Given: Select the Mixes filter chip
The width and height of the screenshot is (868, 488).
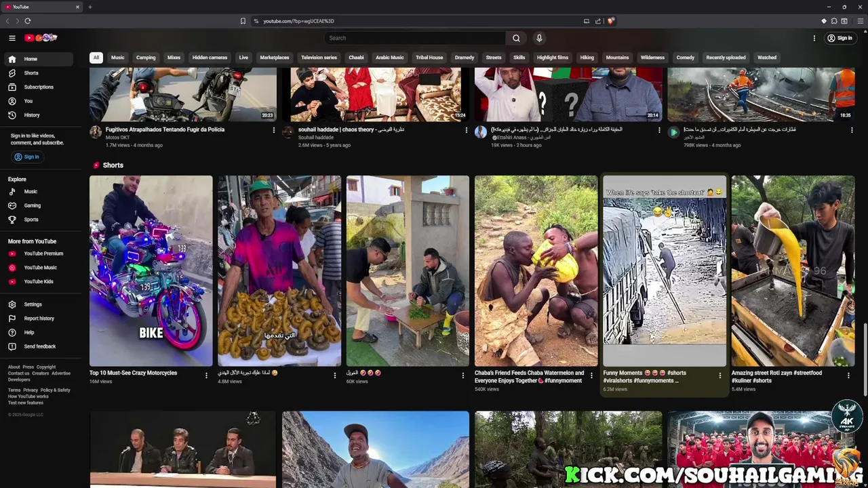Looking at the screenshot, I should 174,58.
